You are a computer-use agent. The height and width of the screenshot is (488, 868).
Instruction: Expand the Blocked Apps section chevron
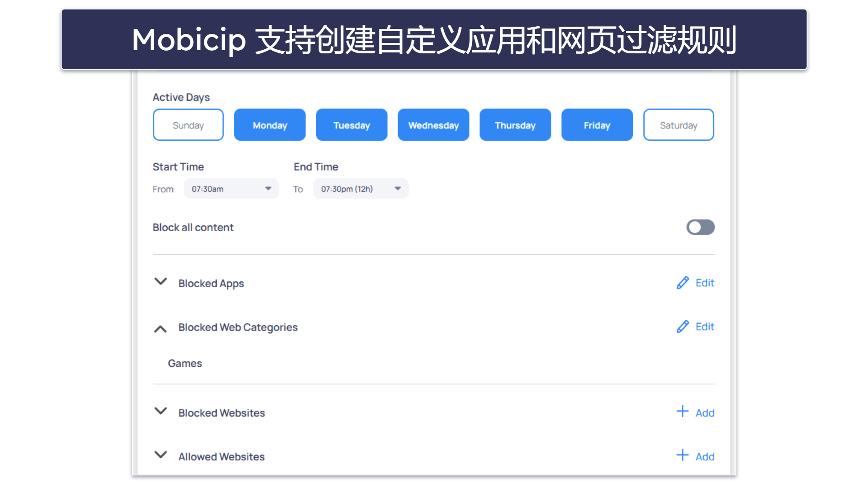(x=161, y=281)
